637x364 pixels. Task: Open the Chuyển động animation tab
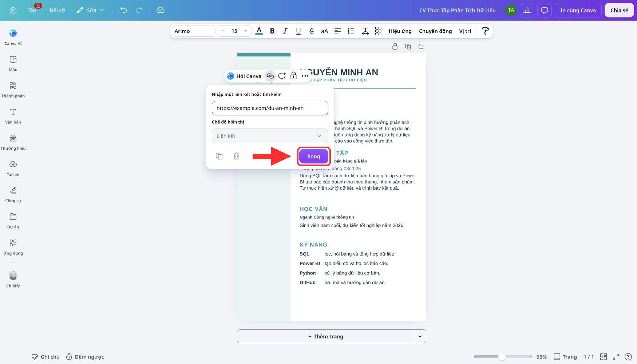[435, 31]
